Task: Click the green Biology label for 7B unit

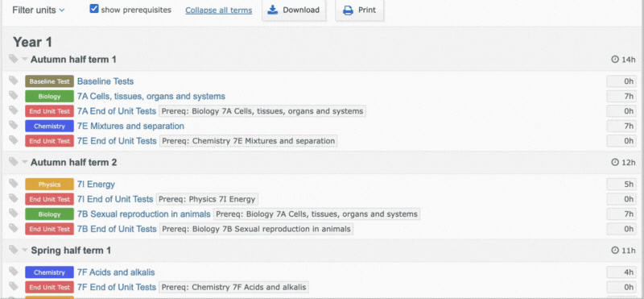Action: (x=49, y=214)
